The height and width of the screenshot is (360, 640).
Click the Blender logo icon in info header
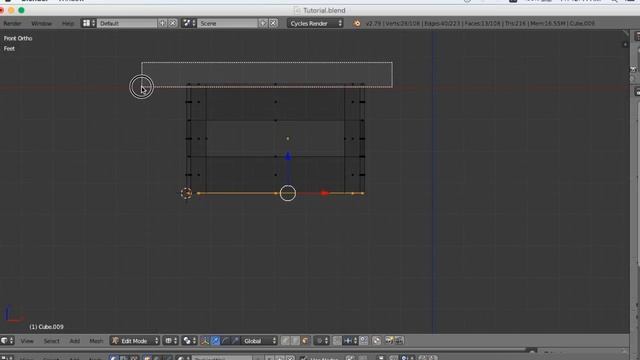tap(357, 23)
